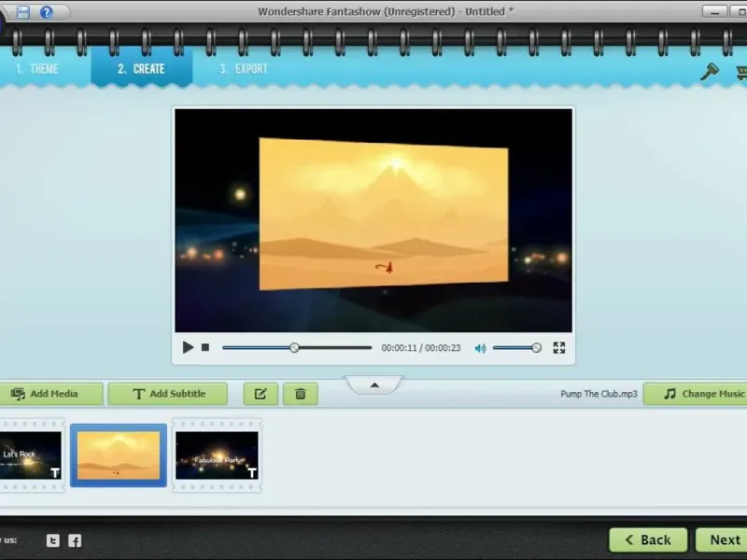Enter fullscreen preview mode
This screenshot has width=747, height=560.
click(558, 347)
